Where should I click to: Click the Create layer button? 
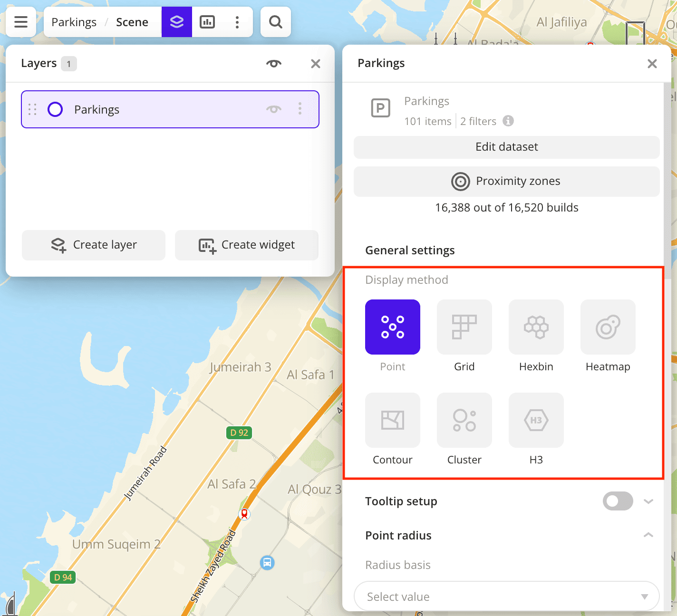pyautogui.click(x=94, y=245)
